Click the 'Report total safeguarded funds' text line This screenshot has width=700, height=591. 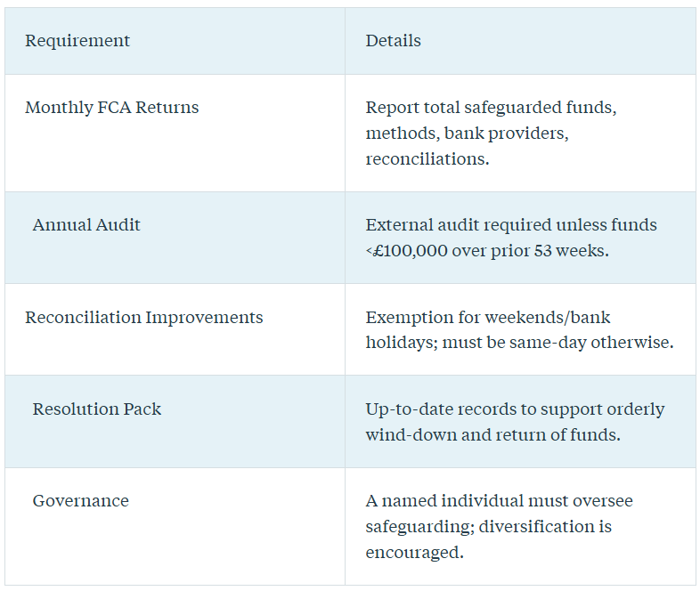pos(491,108)
